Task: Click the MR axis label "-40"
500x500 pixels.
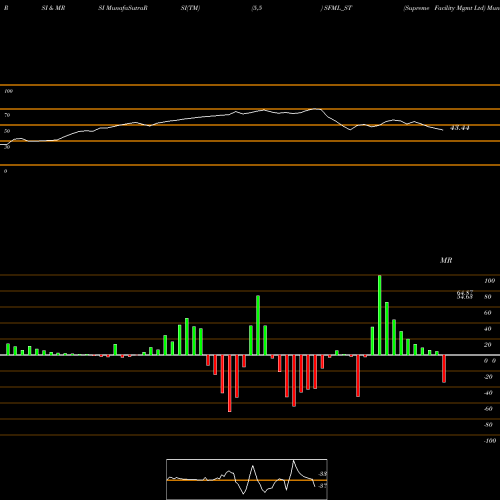Action: click(488, 393)
